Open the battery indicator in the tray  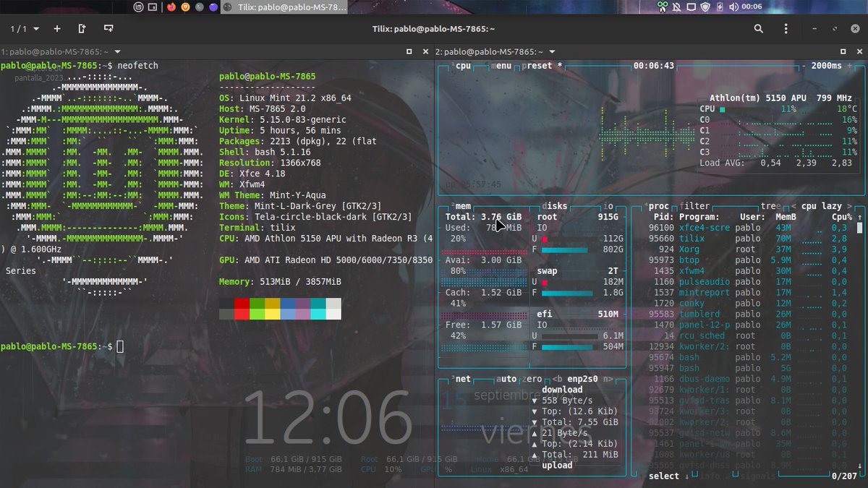coord(720,7)
